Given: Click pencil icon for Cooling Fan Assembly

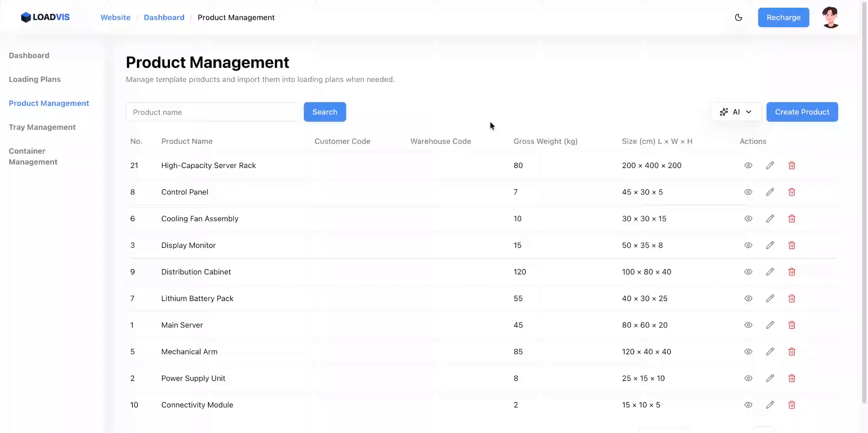Looking at the screenshot, I should click(x=770, y=219).
